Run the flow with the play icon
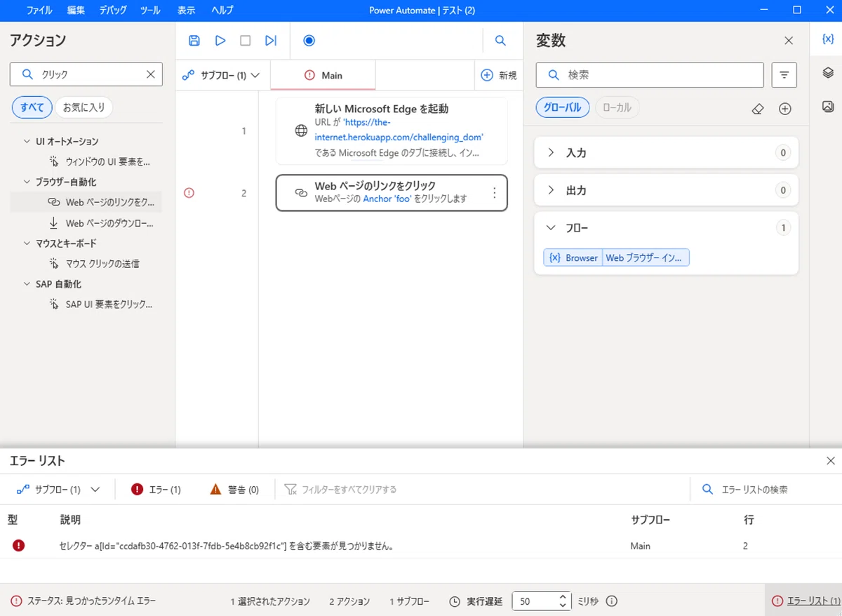The image size is (842, 616). (x=220, y=41)
